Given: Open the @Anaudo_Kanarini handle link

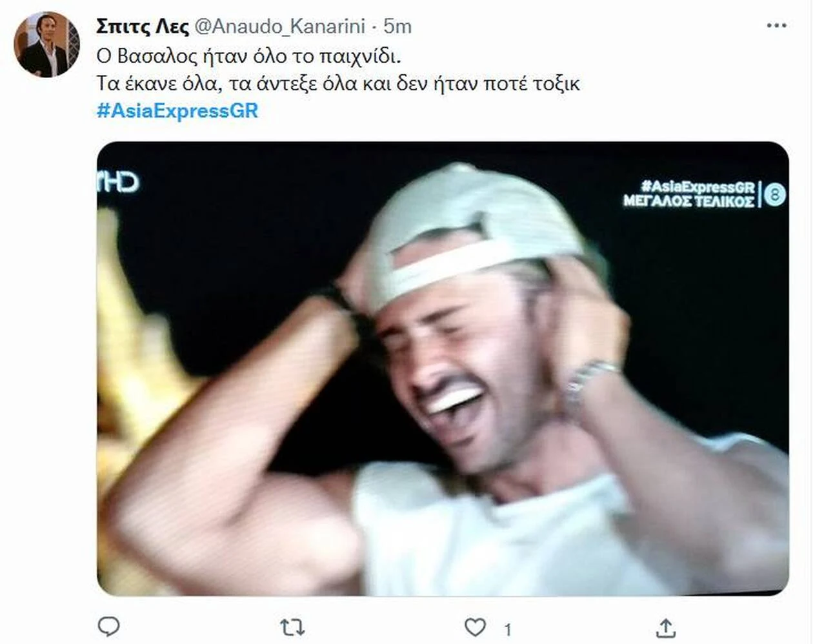Looking at the screenshot, I should click(x=279, y=26).
